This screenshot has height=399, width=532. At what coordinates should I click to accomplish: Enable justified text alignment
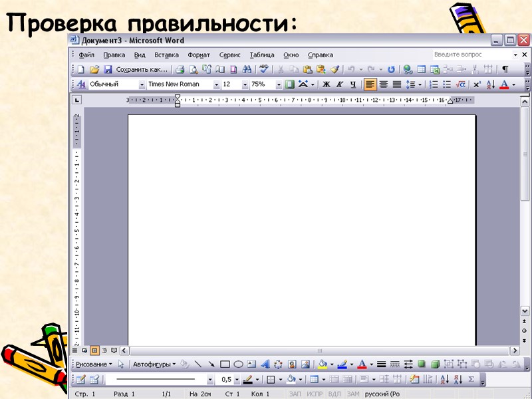[396, 84]
